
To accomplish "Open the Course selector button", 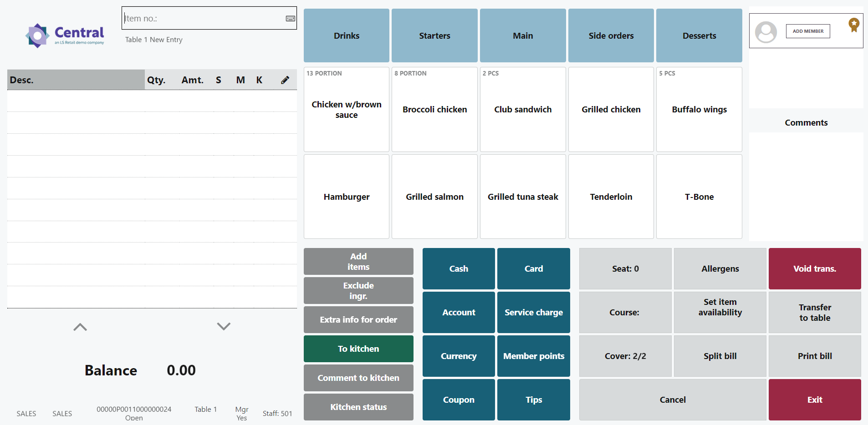I will click(625, 312).
